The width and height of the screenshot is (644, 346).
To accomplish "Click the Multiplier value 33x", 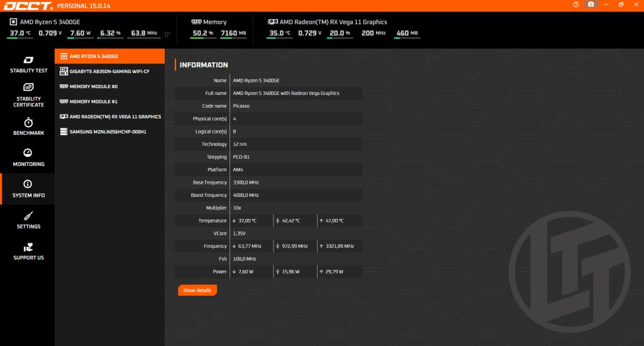I will click(x=237, y=208).
